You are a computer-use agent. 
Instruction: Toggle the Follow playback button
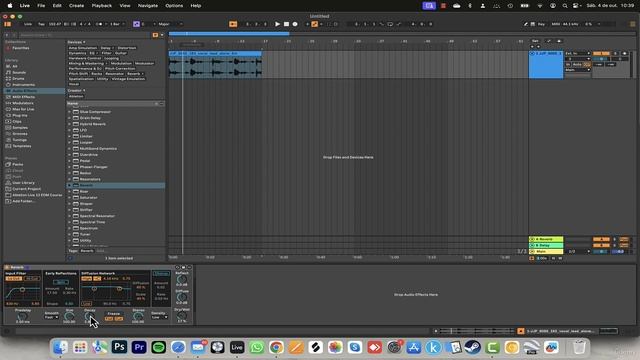pyautogui.click(x=233, y=24)
